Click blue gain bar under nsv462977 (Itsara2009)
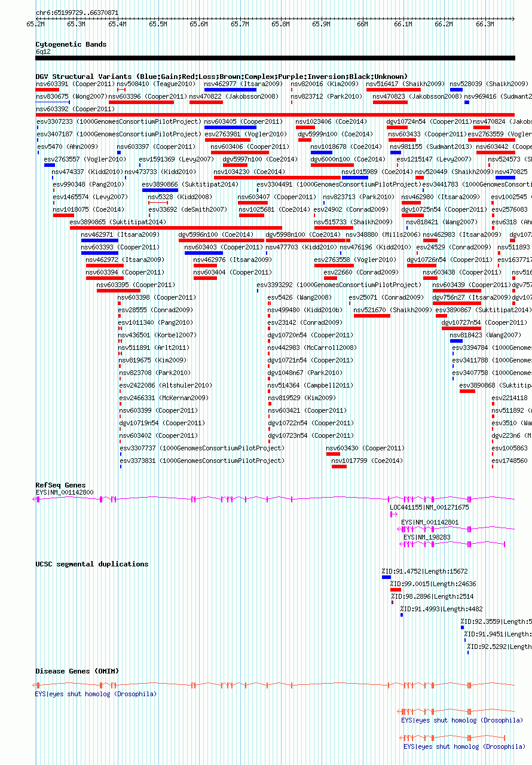 (230, 90)
